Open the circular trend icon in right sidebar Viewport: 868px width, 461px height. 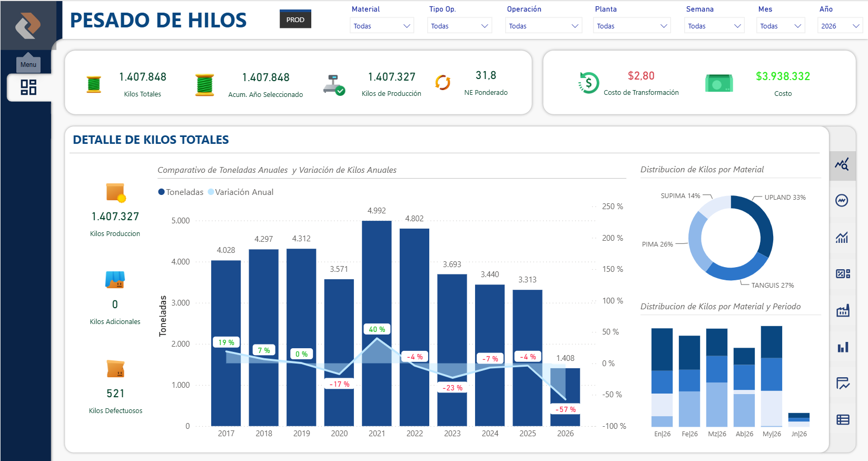(x=842, y=200)
